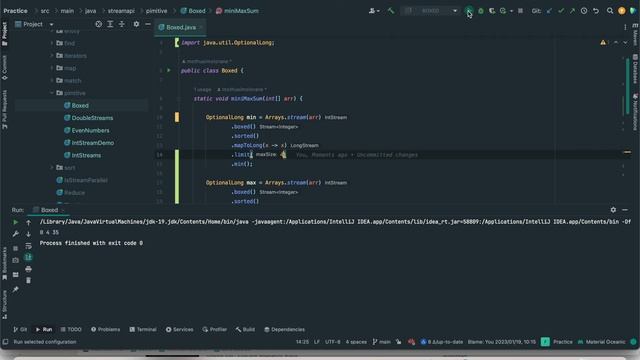Image resolution: width=640 pixels, height=360 pixels.
Task: Hide the Run tool window
Action: [x=625, y=210]
